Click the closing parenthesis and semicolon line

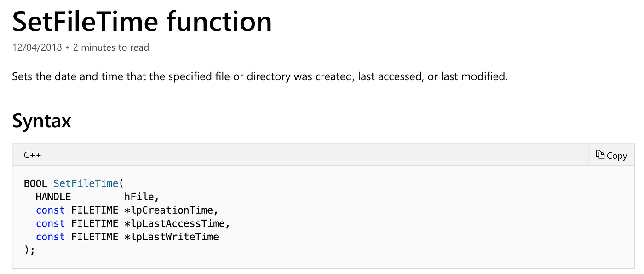point(29,251)
